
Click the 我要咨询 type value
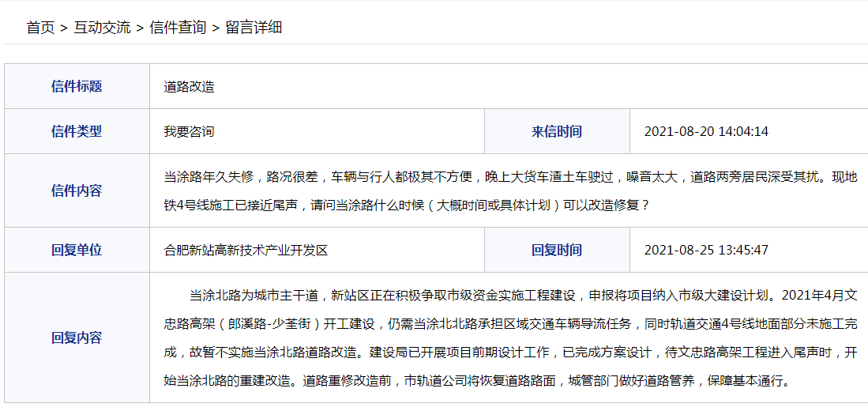point(189,132)
